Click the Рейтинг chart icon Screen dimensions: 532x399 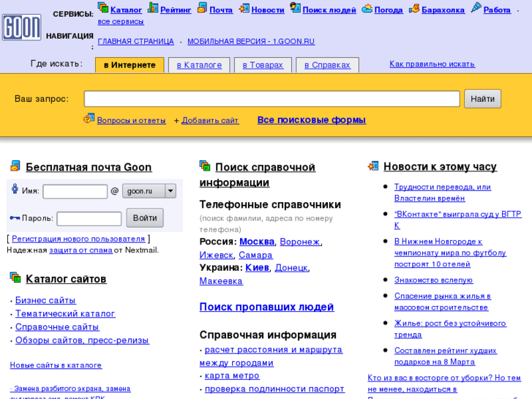pyautogui.click(x=153, y=7)
